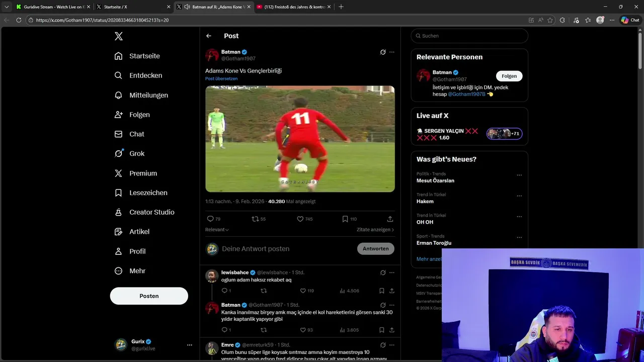644x362 pixels.
Task: View analytics 4.506 on lewisbahce's reply
Action: (x=349, y=291)
